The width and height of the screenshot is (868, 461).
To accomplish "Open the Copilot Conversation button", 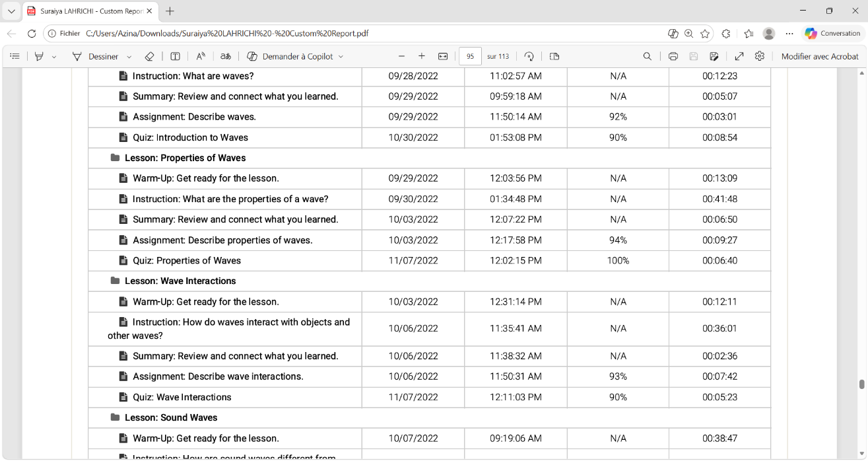I will coord(832,34).
